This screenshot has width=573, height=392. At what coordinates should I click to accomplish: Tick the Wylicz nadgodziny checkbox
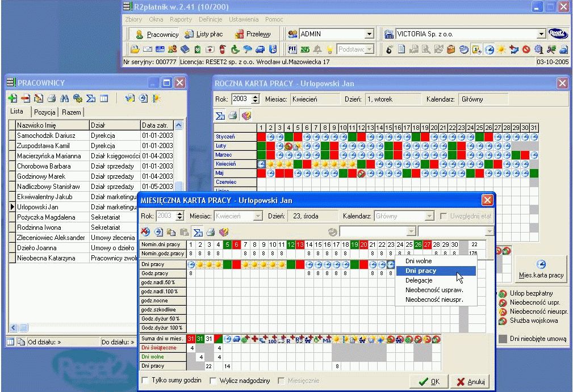(x=213, y=381)
